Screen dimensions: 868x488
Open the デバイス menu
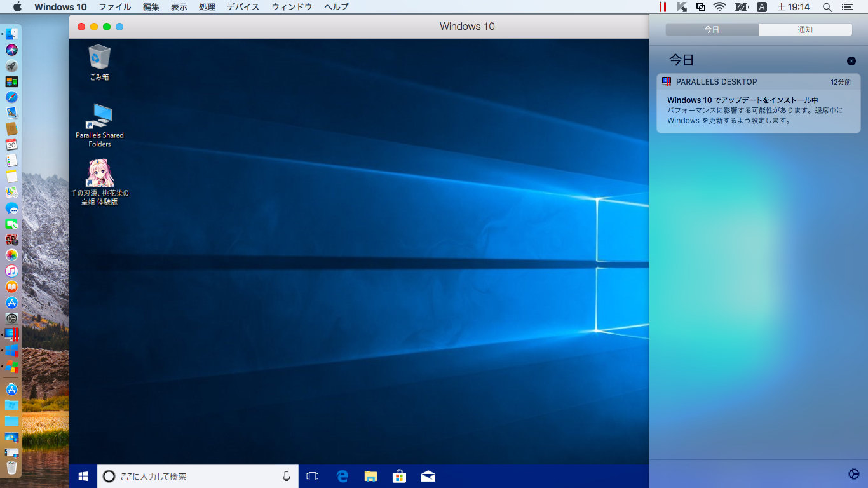[243, 7]
